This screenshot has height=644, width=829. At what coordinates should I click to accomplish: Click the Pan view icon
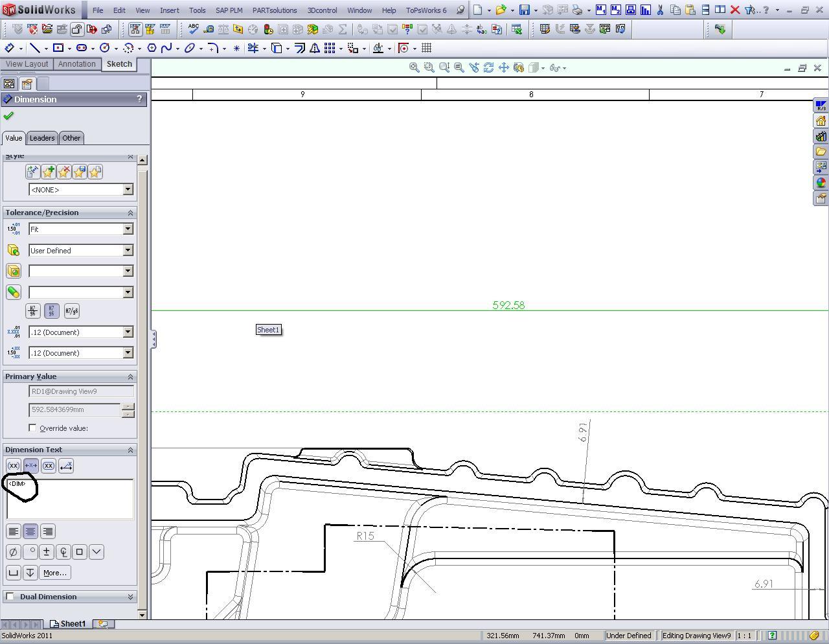pos(503,67)
